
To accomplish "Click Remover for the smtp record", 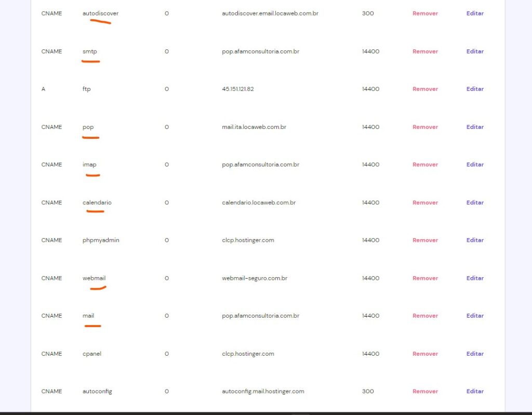I will (x=425, y=51).
